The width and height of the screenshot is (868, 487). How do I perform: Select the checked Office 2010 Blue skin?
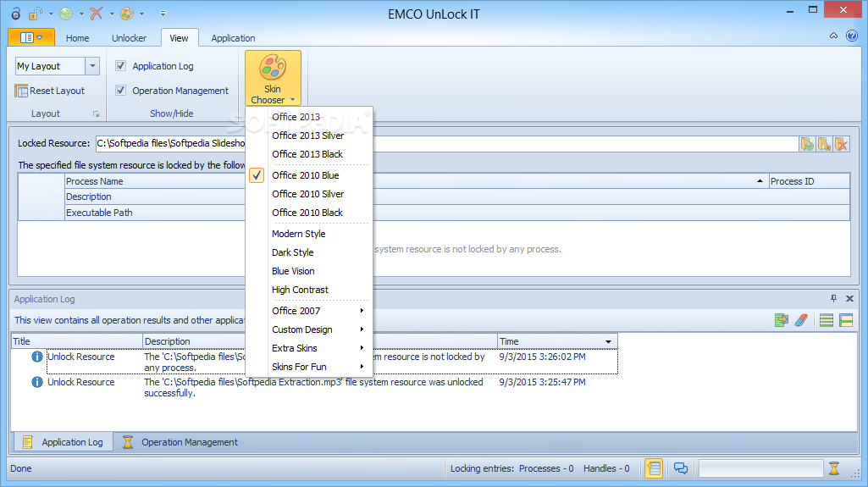[309, 175]
